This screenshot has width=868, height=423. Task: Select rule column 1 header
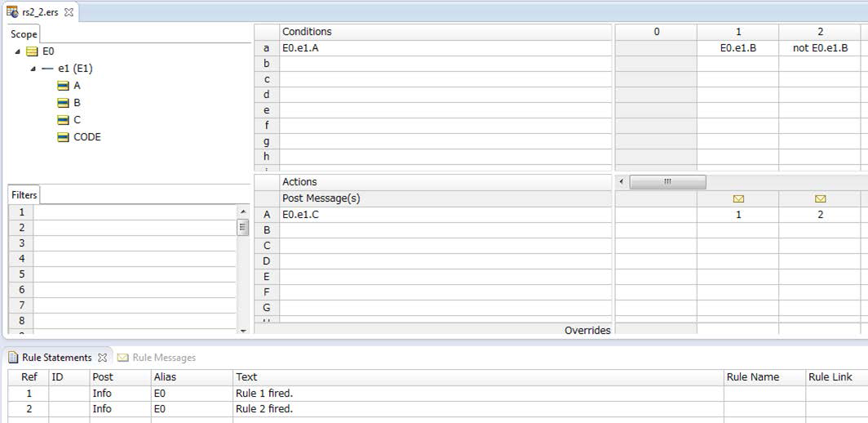[x=738, y=32]
